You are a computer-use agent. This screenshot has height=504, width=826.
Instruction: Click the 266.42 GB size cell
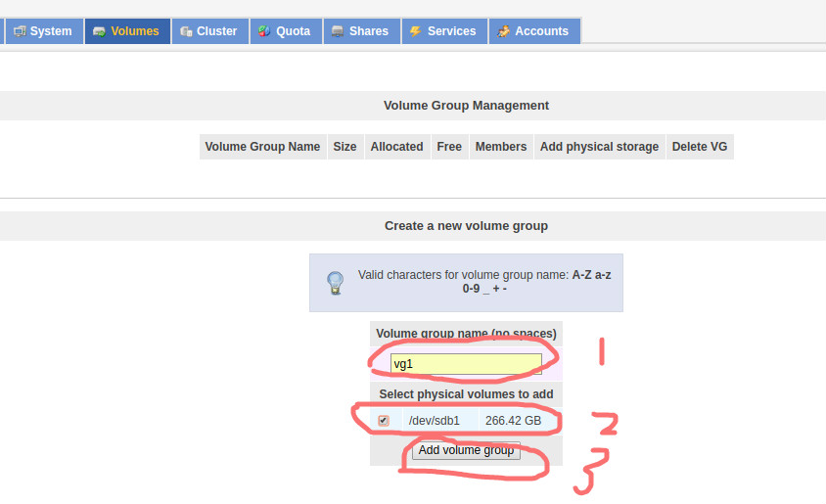(x=513, y=421)
